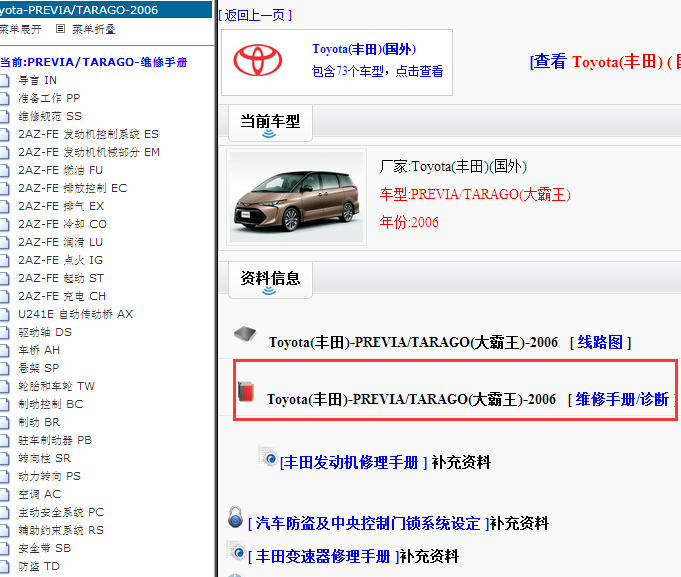Go back via 返回上一页 link
The image size is (681, 577).
(255, 15)
